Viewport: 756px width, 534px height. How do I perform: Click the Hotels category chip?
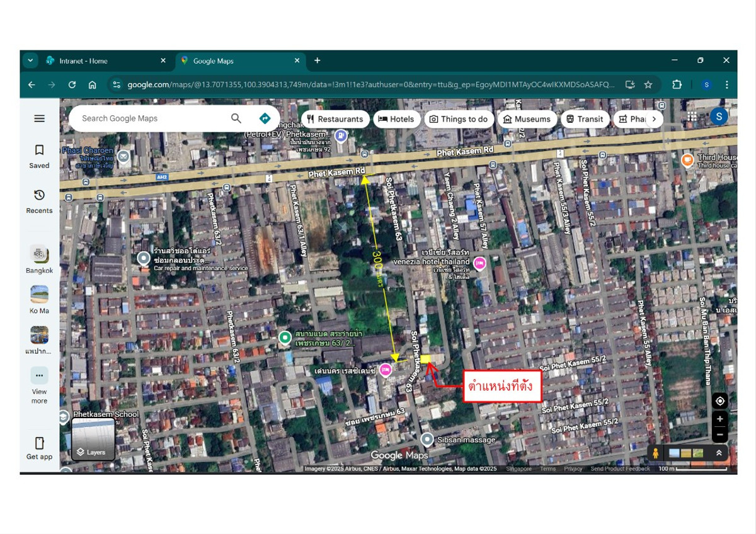coord(396,119)
